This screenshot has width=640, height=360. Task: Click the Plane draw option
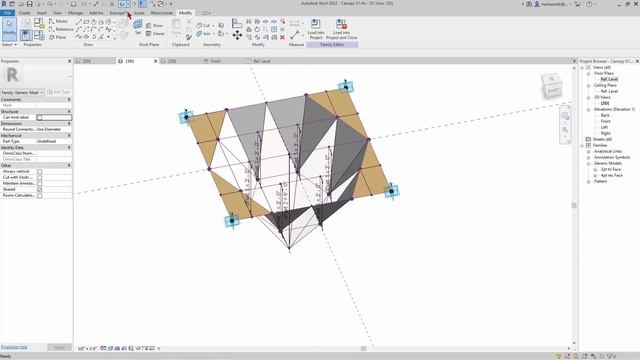tap(58, 37)
